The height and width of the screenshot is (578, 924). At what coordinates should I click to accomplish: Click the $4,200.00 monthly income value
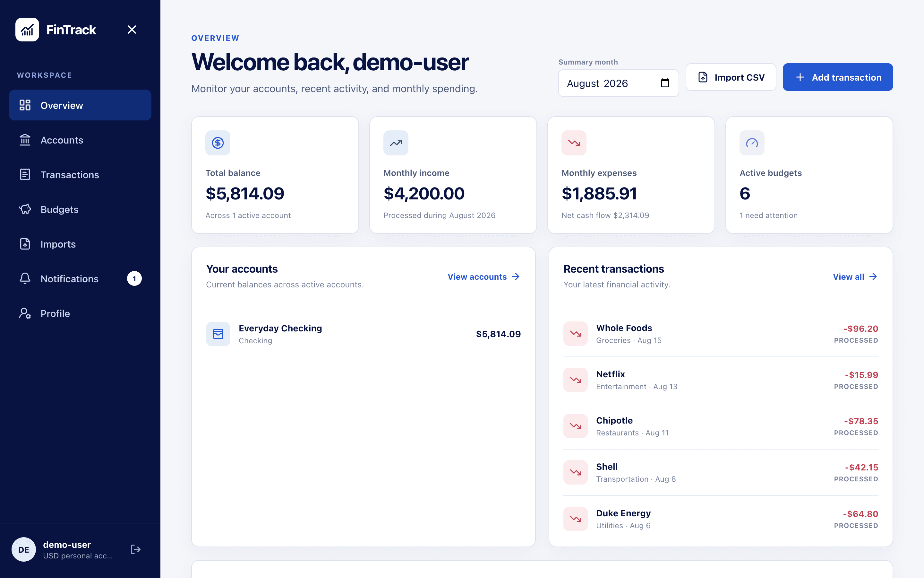(x=424, y=193)
